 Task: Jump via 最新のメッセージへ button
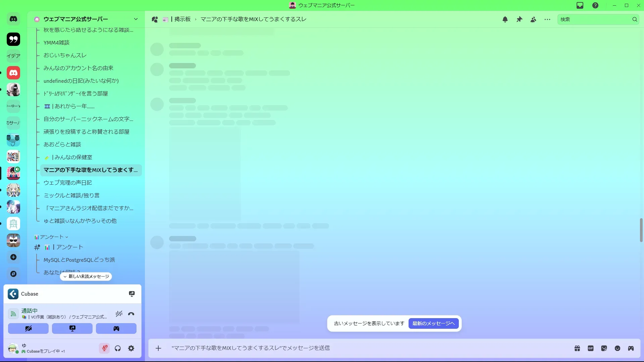433,323
